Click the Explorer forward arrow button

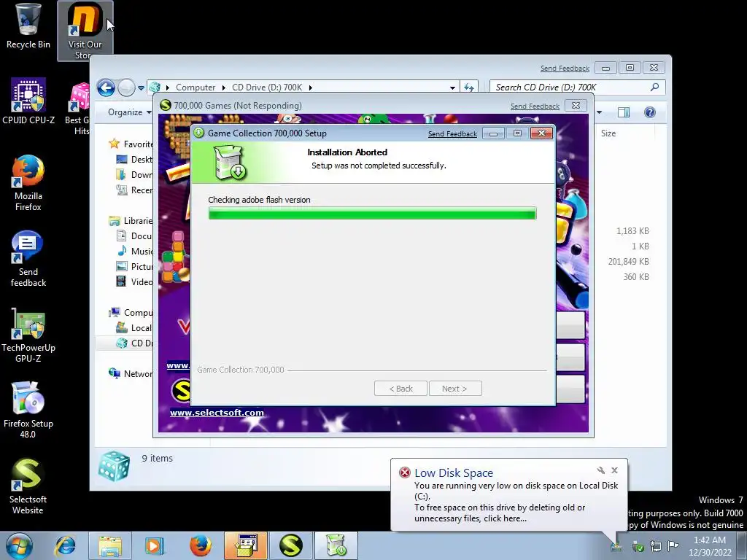126,87
